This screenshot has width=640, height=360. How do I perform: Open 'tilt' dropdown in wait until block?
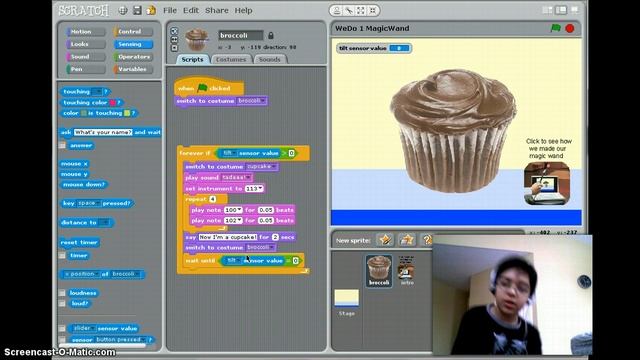tap(233, 260)
